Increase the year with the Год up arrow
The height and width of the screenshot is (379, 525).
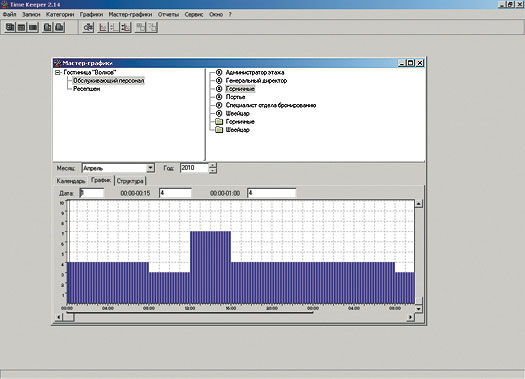[x=213, y=165]
